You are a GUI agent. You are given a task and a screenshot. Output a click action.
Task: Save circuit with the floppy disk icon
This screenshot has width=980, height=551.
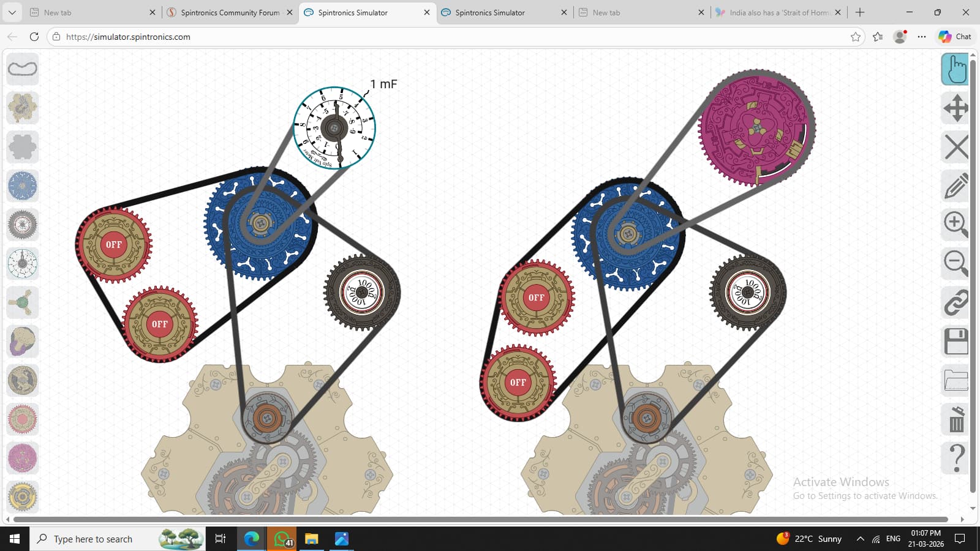pos(955,342)
